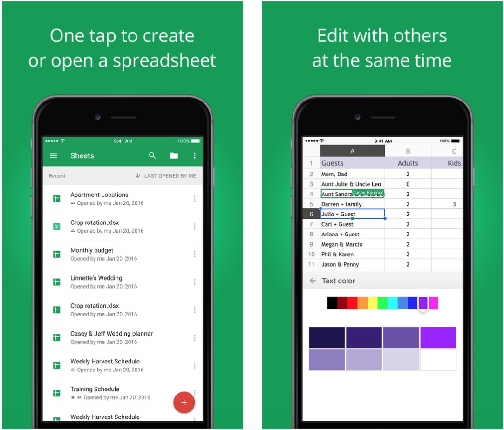
Task: Select the Guests header cell
Action: point(352,163)
